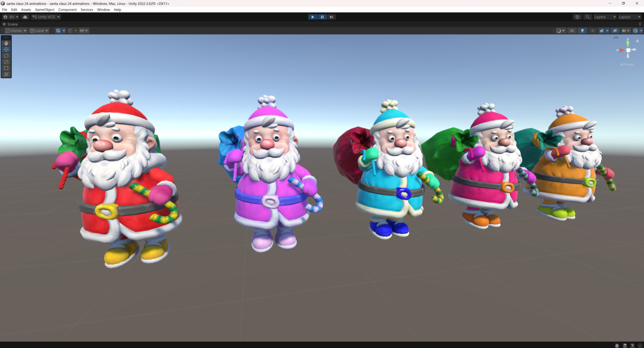Open the GameObject menu
This screenshot has height=348, width=644.
click(x=45, y=10)
